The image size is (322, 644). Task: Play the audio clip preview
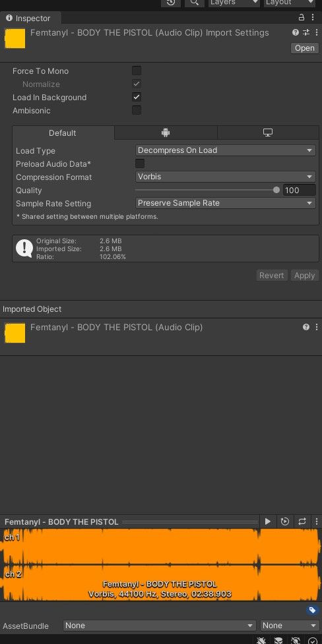pos(268,521)
